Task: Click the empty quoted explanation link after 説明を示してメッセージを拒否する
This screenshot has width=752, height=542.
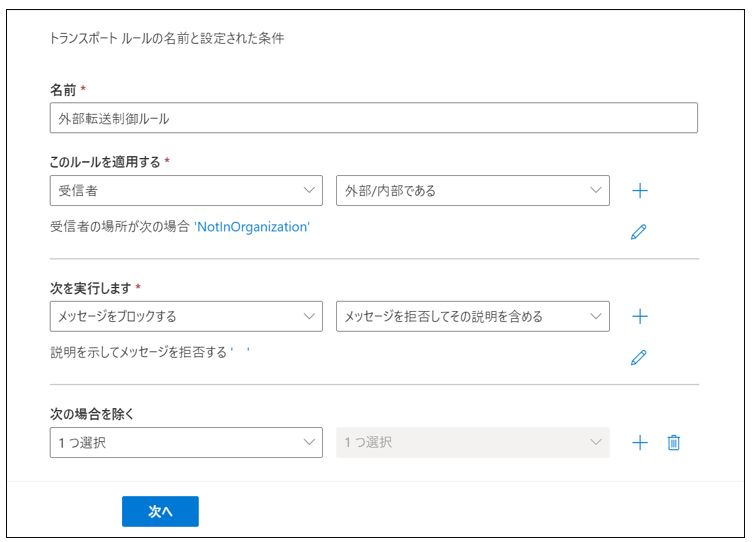Action: [x=240, y=352]
